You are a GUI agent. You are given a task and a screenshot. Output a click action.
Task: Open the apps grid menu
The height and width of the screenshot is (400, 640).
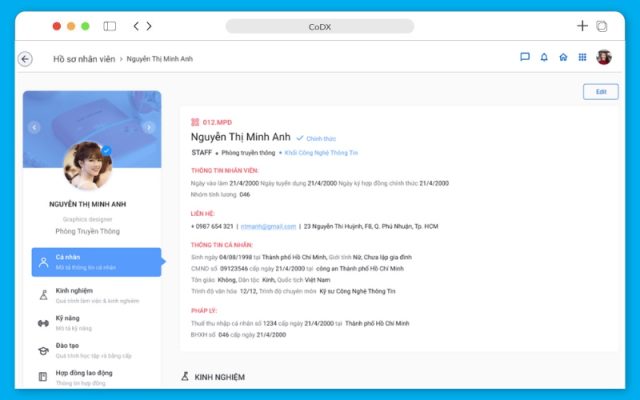pos(582,57)
